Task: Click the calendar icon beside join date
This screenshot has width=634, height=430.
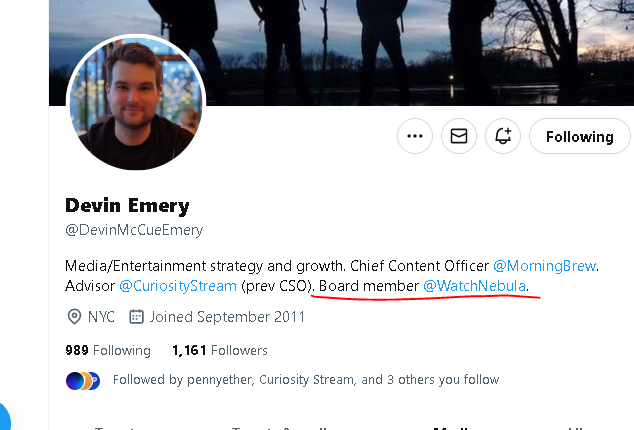Action: [x=136, y=317]
